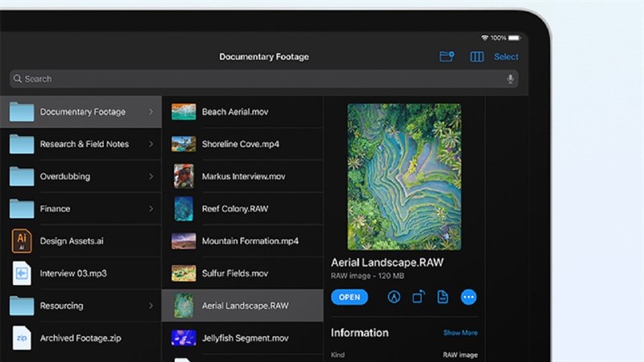
Task: Click the Mountain Formation.mp4 file name
Action: click(250, 241)
